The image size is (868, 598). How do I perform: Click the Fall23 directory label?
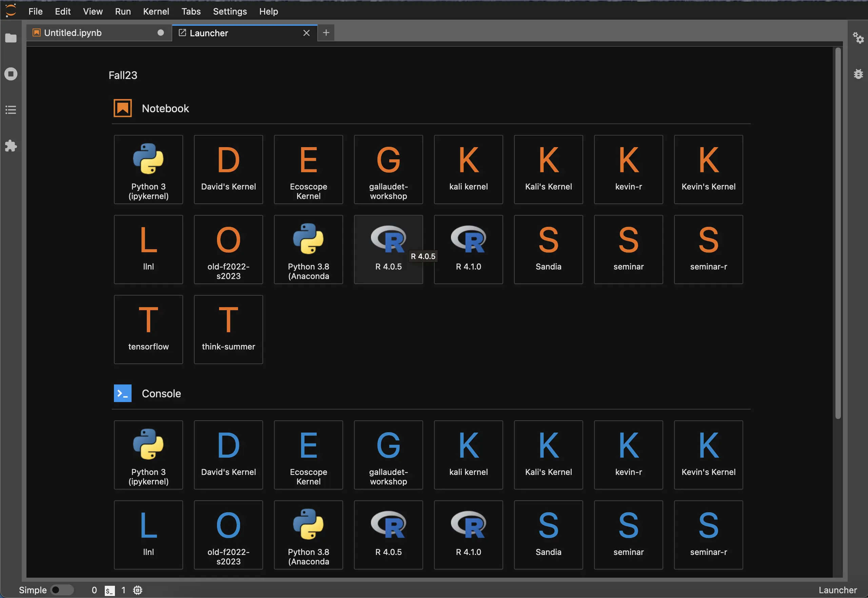[x=123, y=75]
